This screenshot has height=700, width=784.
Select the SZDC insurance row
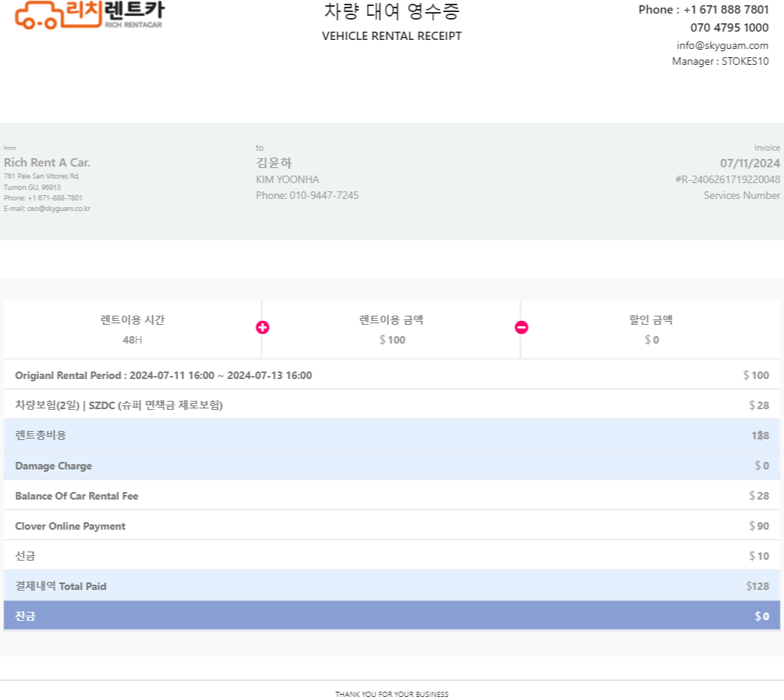[x=392, y=405]
